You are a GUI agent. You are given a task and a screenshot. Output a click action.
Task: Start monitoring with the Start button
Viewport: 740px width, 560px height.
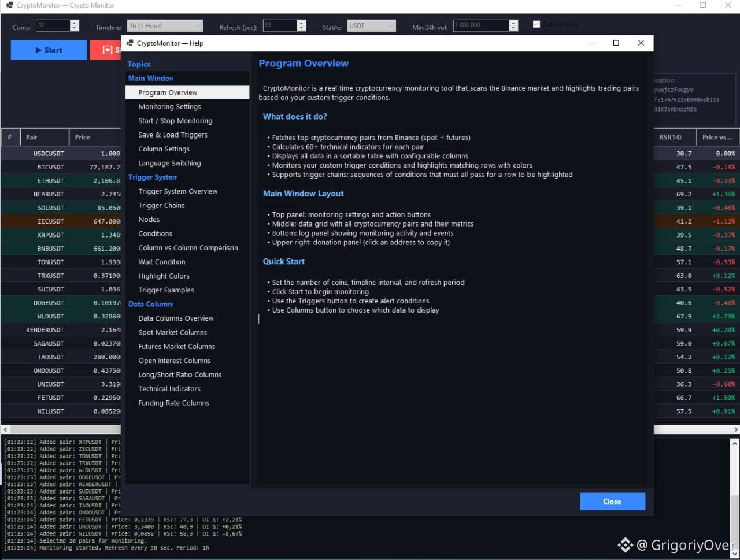coord(49,50)
